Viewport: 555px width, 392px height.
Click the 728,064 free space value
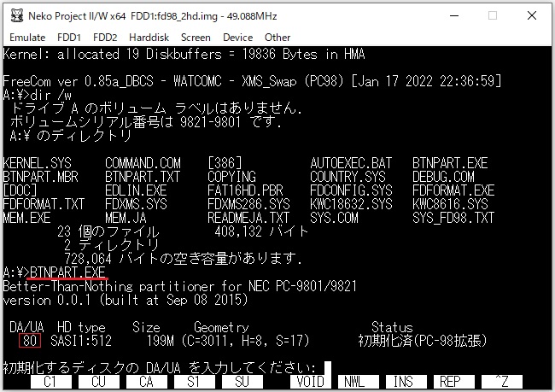click(88, 259)
